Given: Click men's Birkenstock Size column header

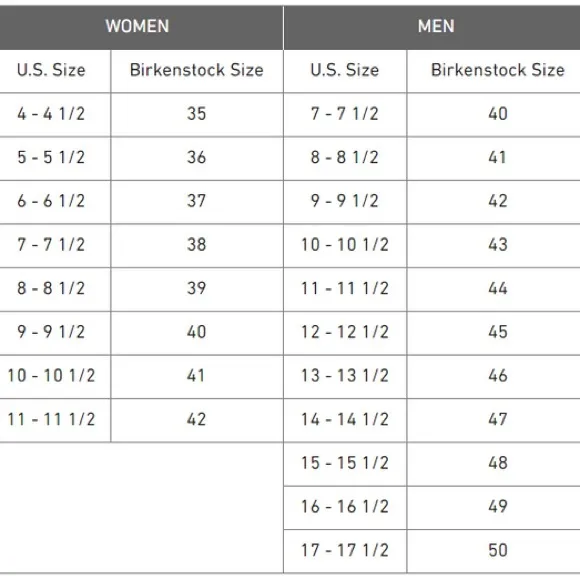Looking at the screenshot, I should pos(494,71).
